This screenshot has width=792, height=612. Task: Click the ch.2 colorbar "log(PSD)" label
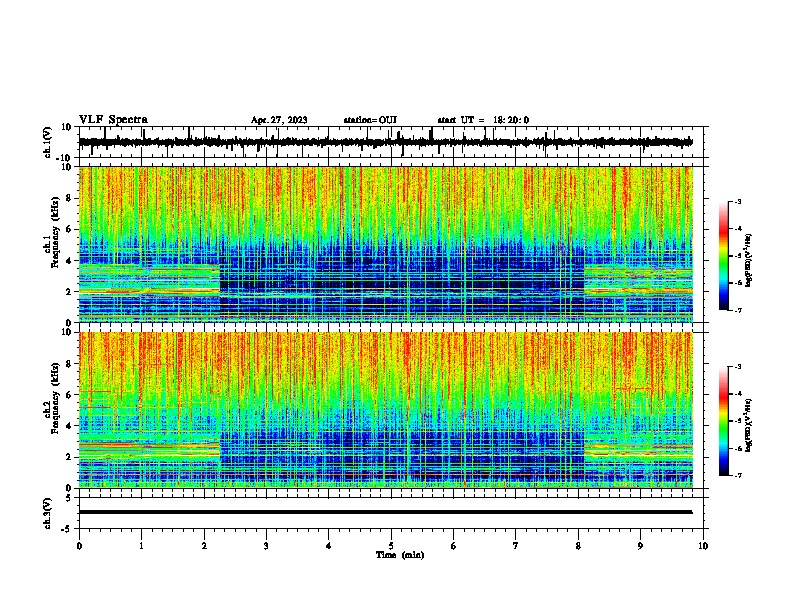click(x=748, y=425)
